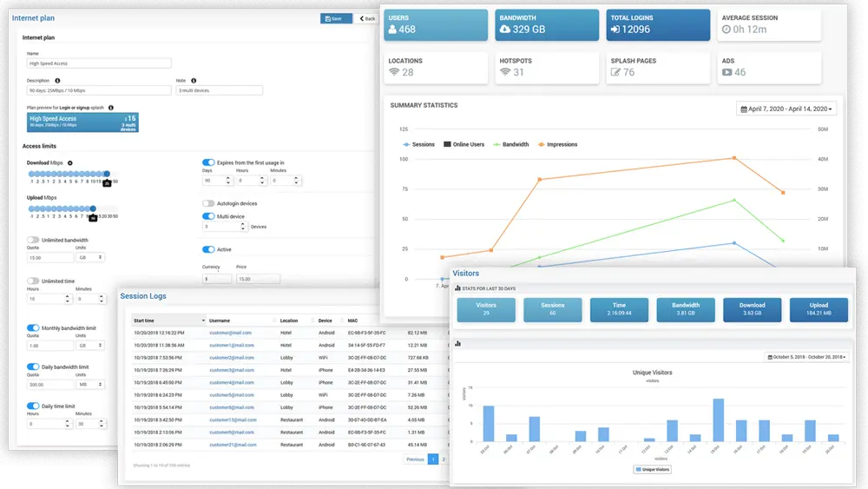Click the Upload Mbps slider handle
Screen dimensions: 868x489
94,209
